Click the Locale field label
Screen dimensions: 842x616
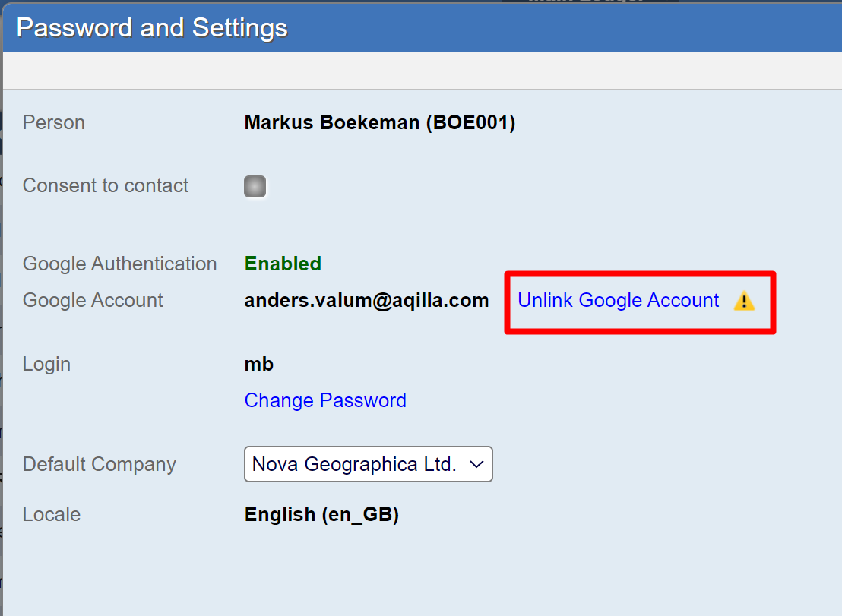coord(52,515)
